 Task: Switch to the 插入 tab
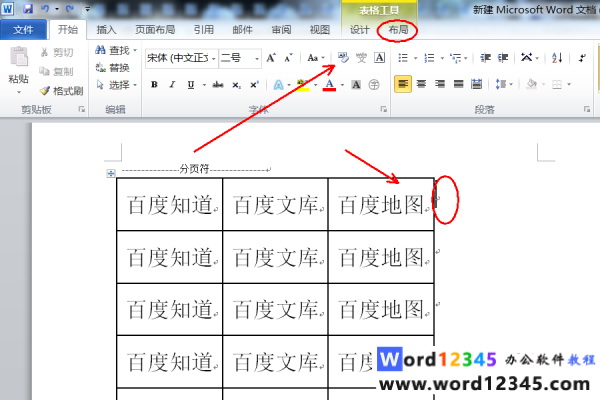click(106, 29)
